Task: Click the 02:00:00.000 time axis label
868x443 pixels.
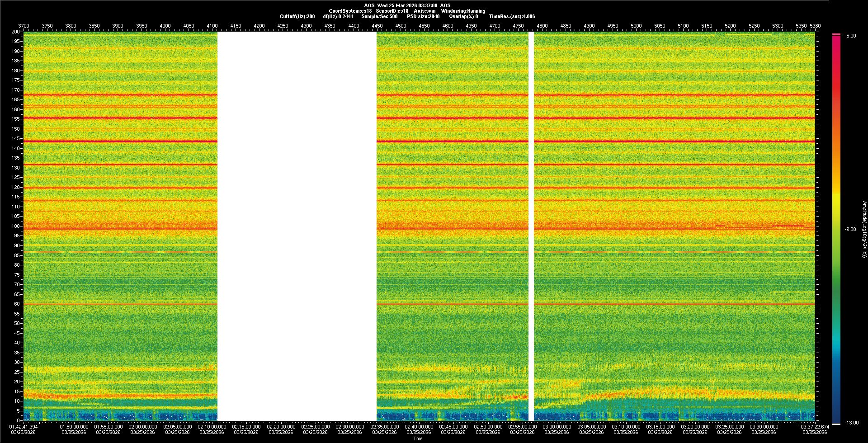Action: point(143,427)
